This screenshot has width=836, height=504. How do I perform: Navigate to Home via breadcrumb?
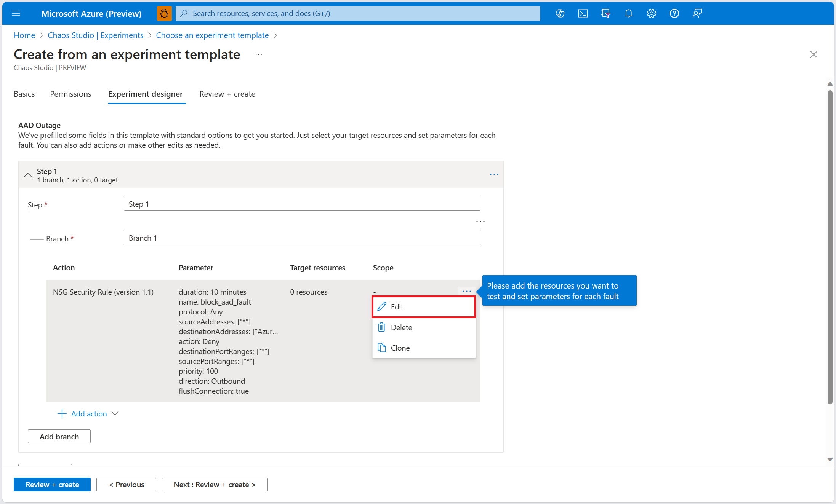tap(24, 35)
